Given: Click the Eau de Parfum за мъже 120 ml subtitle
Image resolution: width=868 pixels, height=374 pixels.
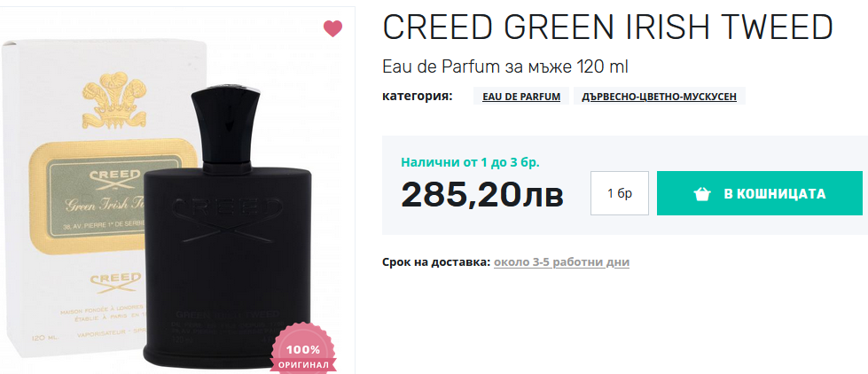Looking at the screenshot, I should (505, 67).
